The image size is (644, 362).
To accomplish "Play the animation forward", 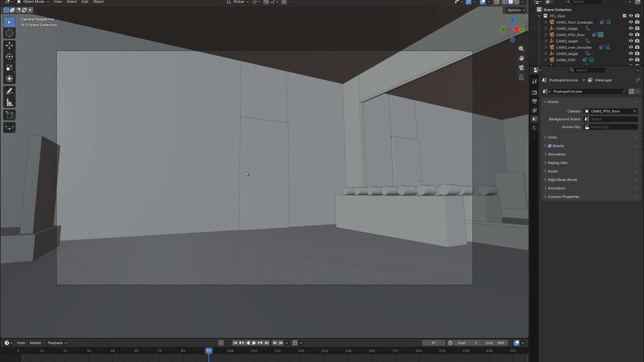I will [x=254, y=343].
